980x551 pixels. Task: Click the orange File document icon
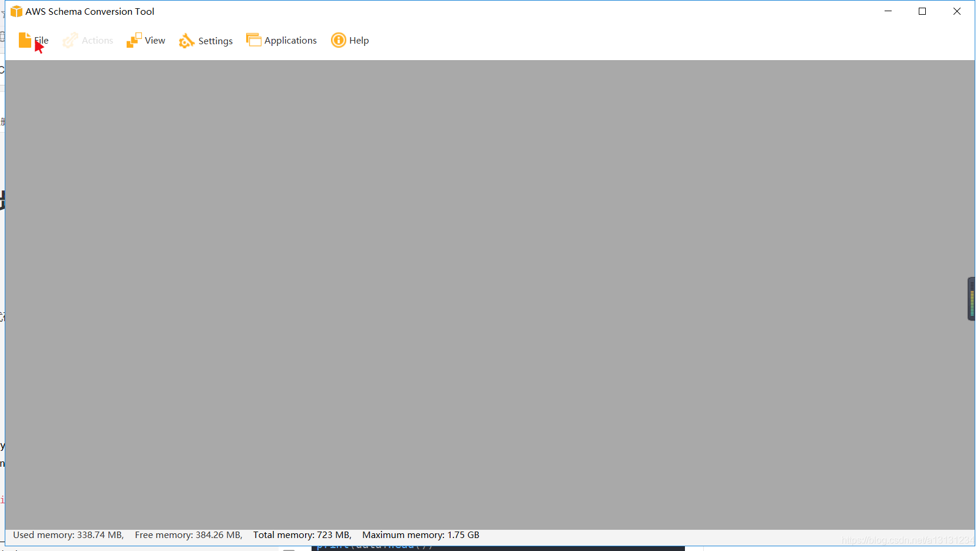25,40
